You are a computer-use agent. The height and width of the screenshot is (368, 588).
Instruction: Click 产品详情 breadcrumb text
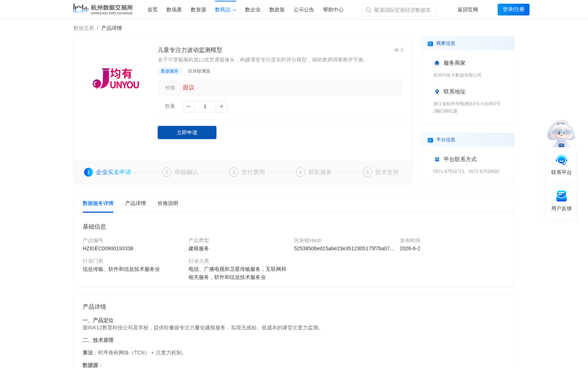[112, 28]
